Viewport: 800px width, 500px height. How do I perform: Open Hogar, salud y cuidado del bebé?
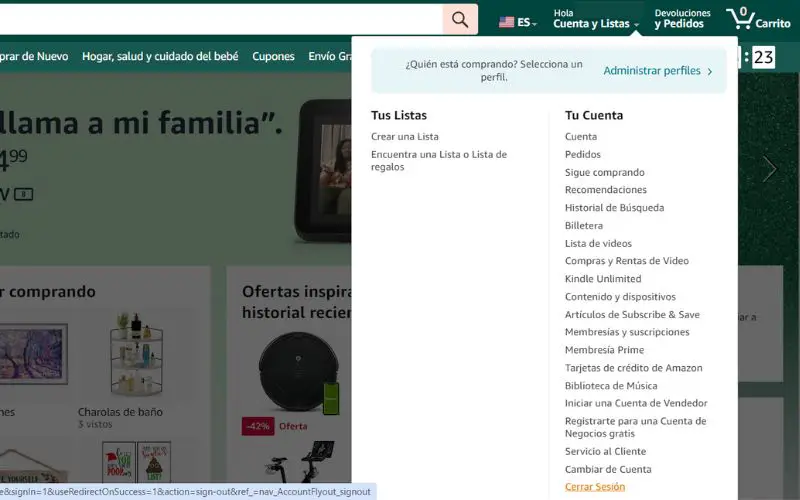tap(160, 56)
